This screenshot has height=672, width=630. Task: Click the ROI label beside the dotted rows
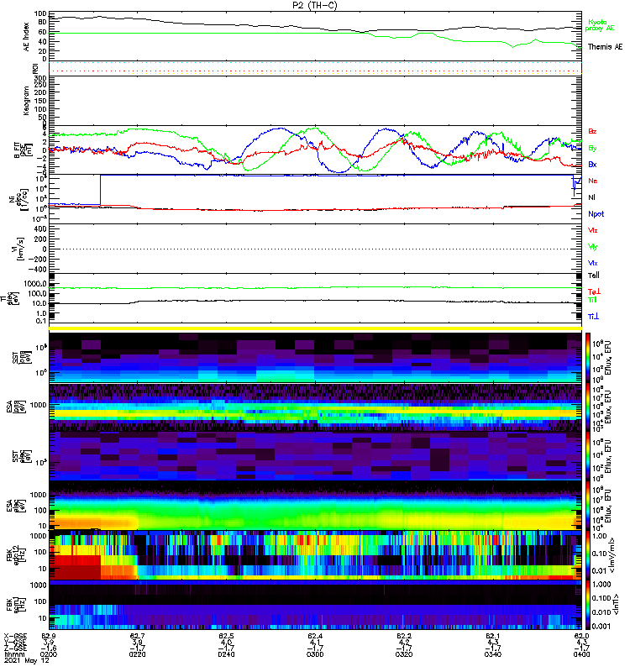(35, 69)
